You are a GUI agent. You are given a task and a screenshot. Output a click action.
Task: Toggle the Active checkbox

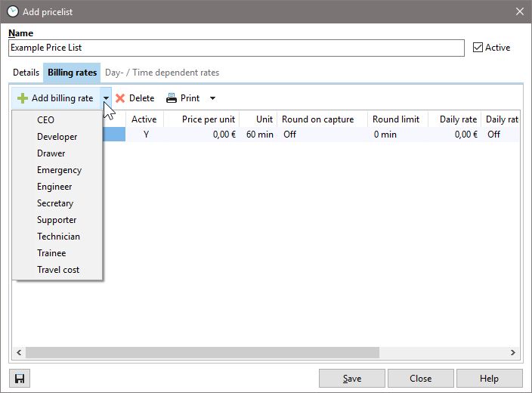point(478,48)
